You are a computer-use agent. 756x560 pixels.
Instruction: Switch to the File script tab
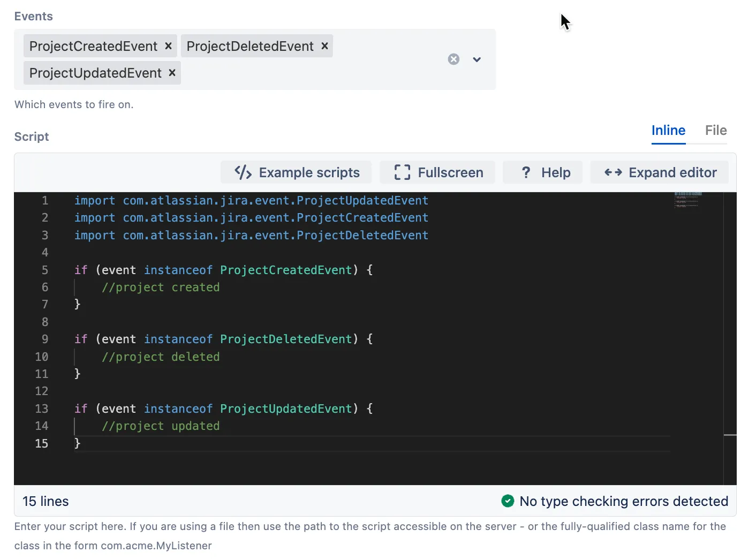(x=716, y=131)
